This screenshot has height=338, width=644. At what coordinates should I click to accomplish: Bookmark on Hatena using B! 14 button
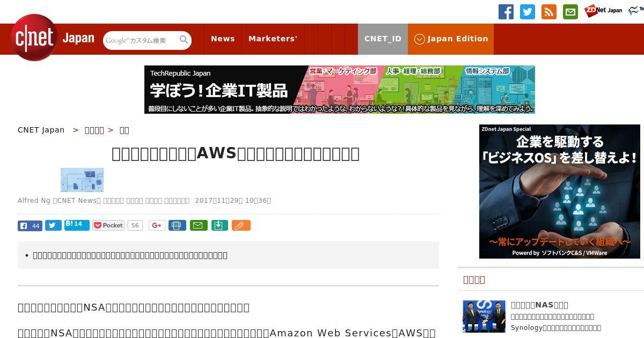point(77,225)
